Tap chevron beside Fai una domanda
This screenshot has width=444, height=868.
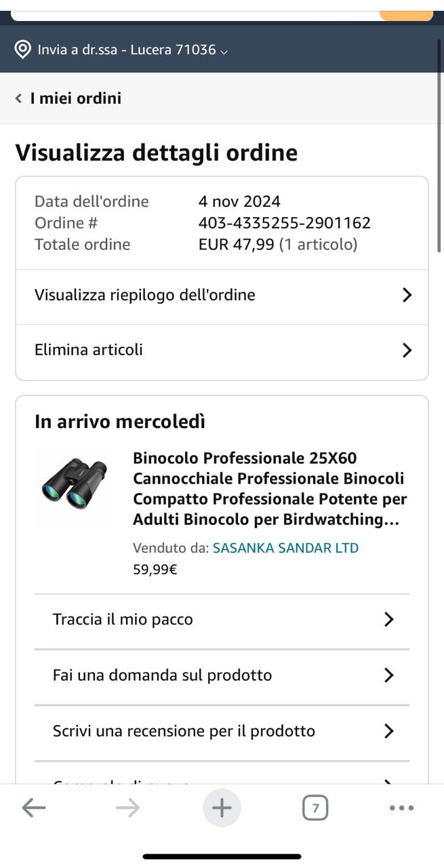[388, 675]
